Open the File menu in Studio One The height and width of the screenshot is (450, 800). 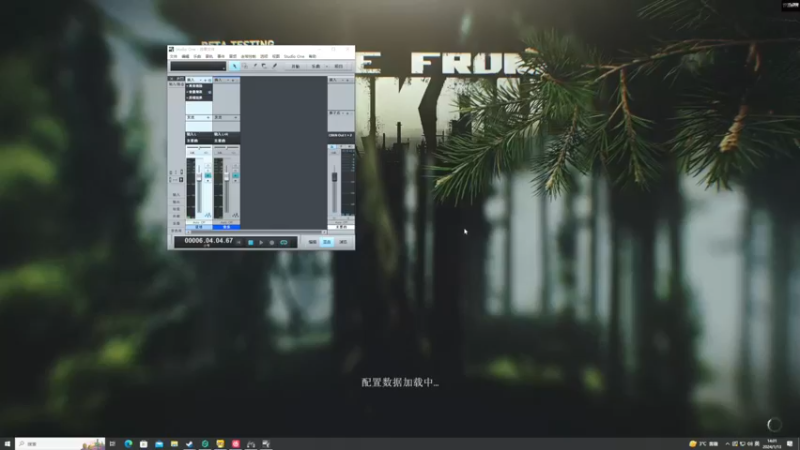coord(173,56)
